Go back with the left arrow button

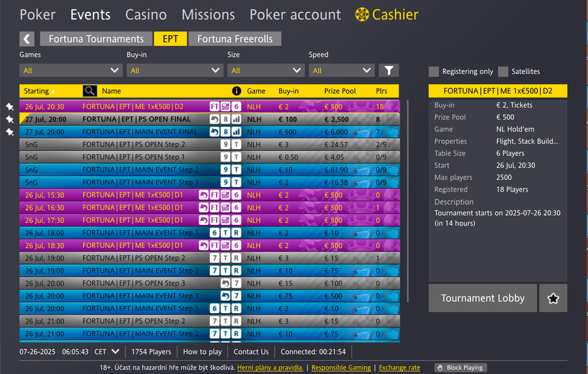coord(27,39)
